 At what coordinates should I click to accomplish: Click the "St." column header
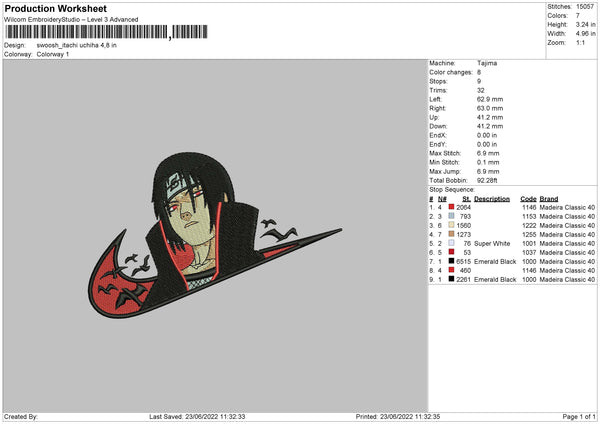tap(466, 199)
